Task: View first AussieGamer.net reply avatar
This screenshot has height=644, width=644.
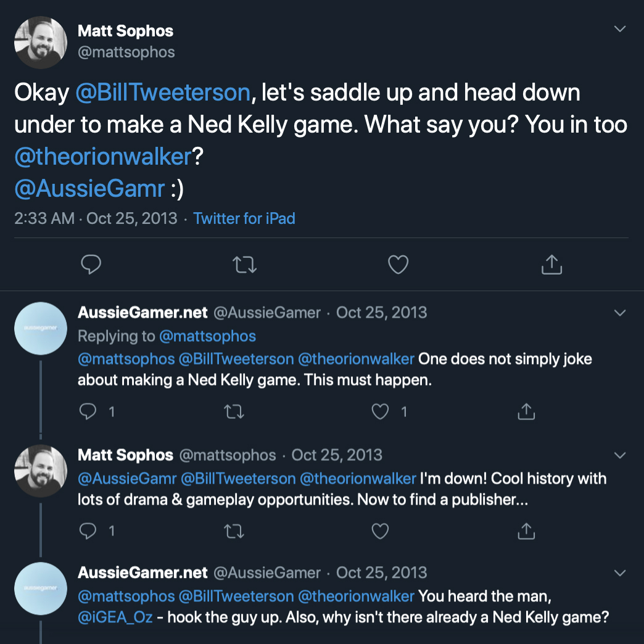Action: click(x=41, y=328)
